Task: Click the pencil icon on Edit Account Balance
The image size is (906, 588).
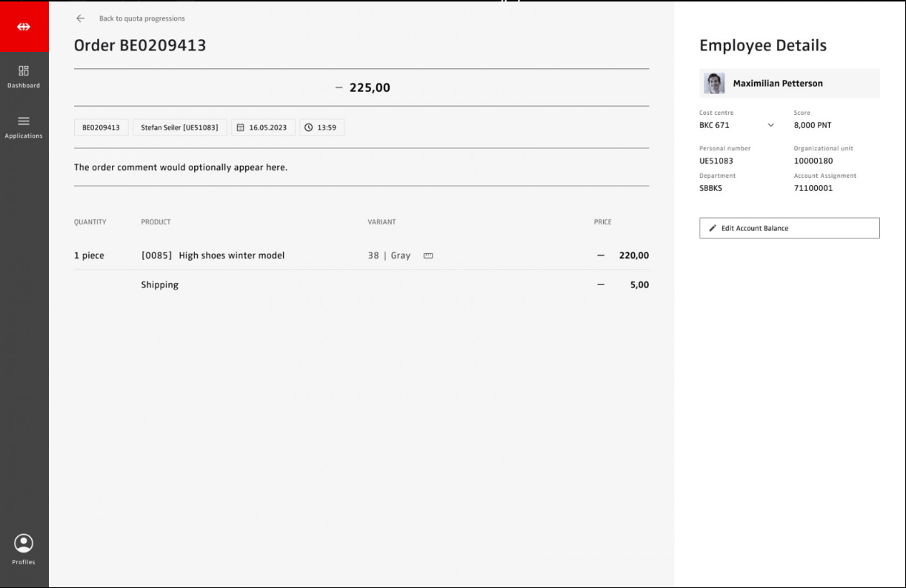Action: click(713, 228)
